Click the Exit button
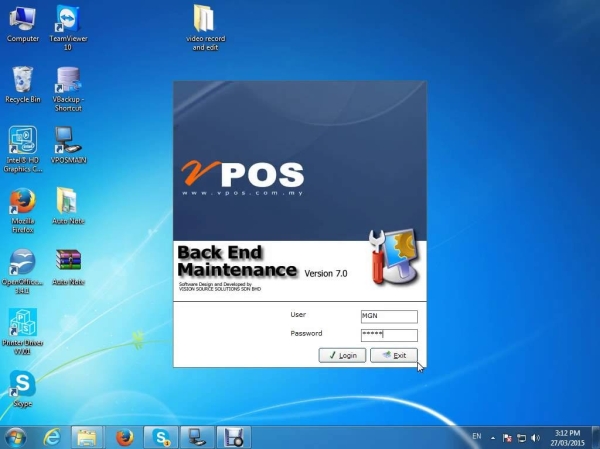The image size is (600, 449). click(x=394, y=355)
